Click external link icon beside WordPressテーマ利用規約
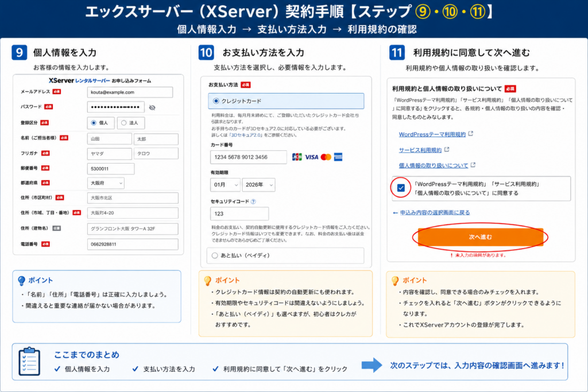The image size is (588, 392). pyautogui.click(x=471, y=133)
